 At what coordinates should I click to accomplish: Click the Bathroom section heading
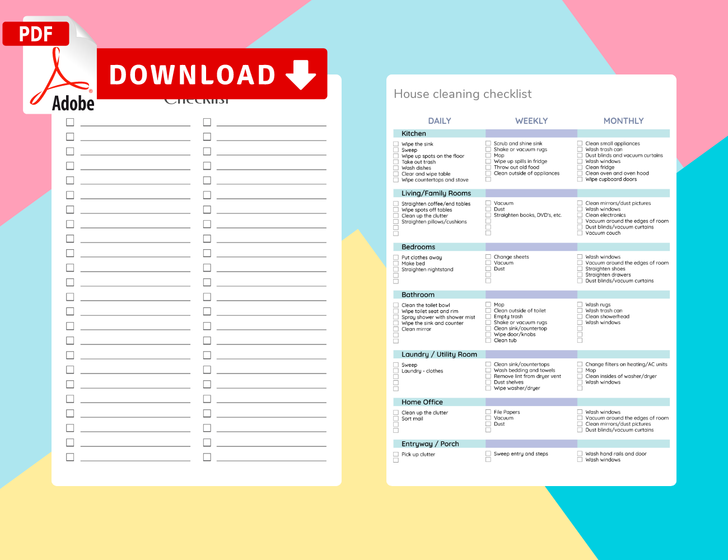pos(418,295)
